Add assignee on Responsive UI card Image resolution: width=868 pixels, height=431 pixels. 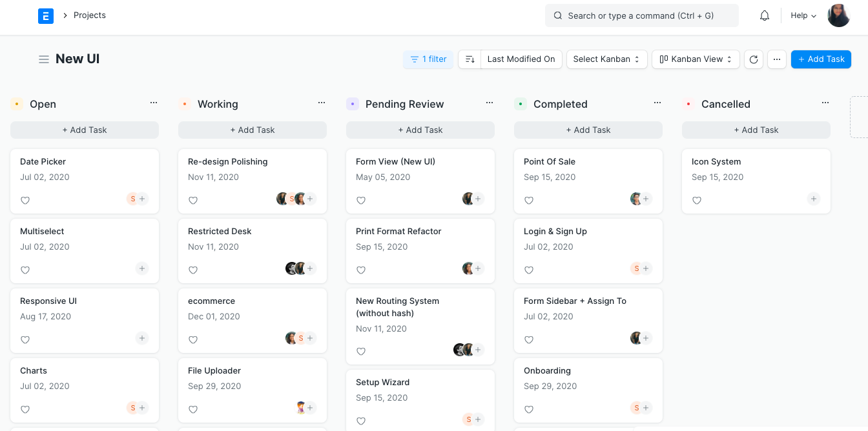tap(142, 338)
